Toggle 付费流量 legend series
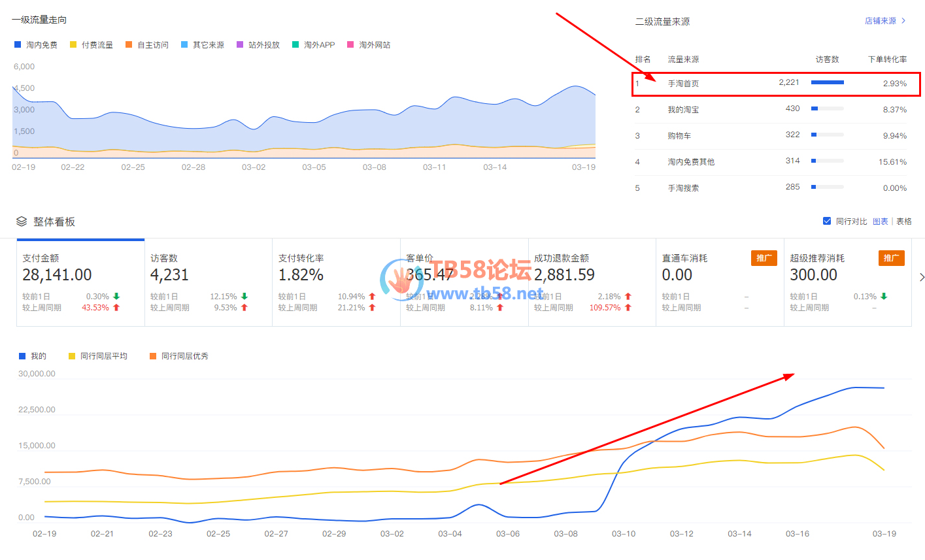Screen dimensions: 925x560 tap(91, 45)
